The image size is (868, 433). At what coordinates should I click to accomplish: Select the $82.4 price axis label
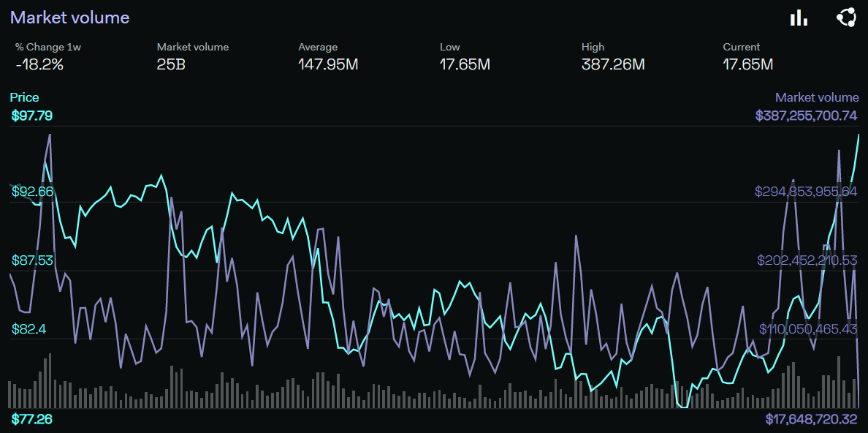[29, 329]
